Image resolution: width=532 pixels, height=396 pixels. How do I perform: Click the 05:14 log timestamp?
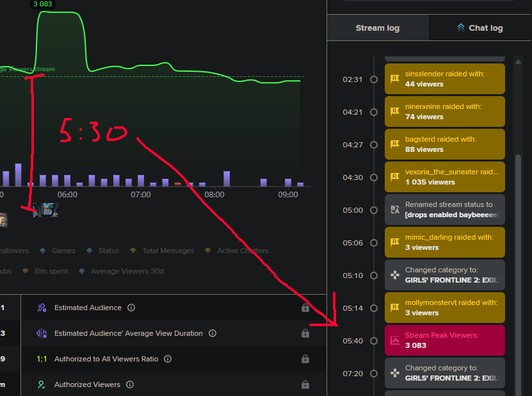(353, 308)
